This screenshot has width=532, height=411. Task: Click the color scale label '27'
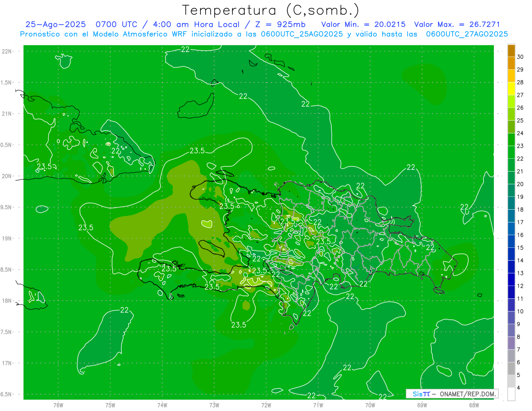[520, 95]
